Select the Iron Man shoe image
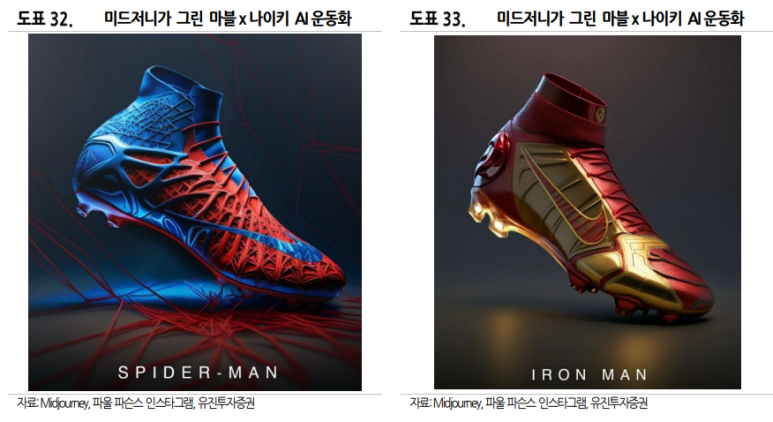 click(587, 212)
